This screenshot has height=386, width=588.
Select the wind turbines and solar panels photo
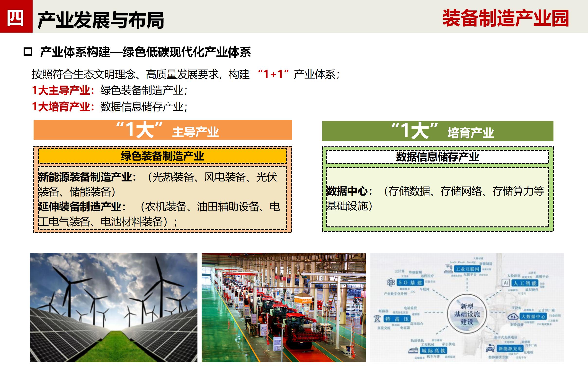pyautogui.click(x=114, y=307)
